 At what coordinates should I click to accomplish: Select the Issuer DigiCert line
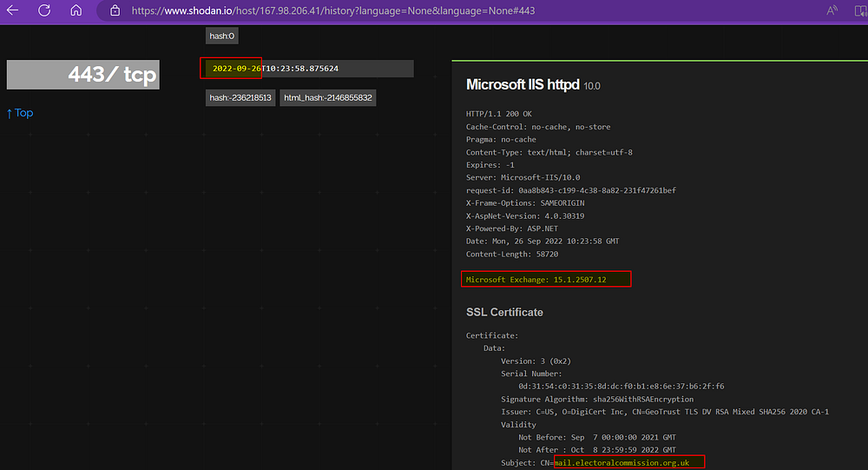[665, 412]
